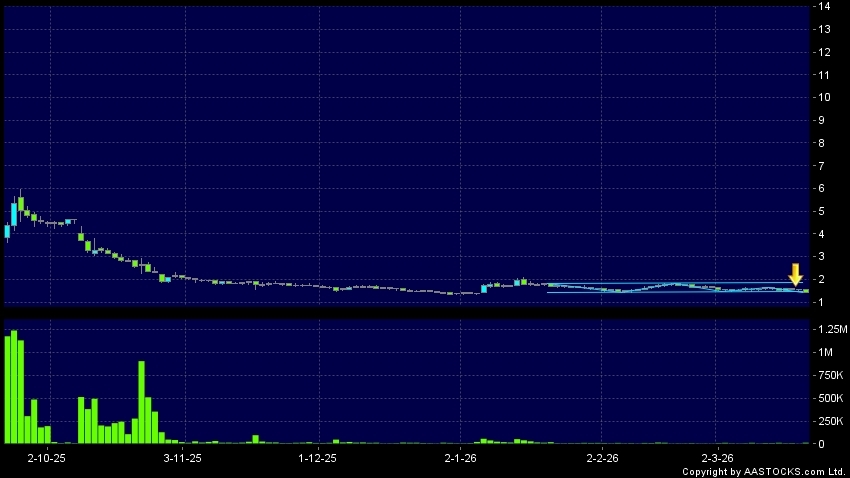Click price level 14 on the axis
850x478 pixels.
[x=825, y=6]
